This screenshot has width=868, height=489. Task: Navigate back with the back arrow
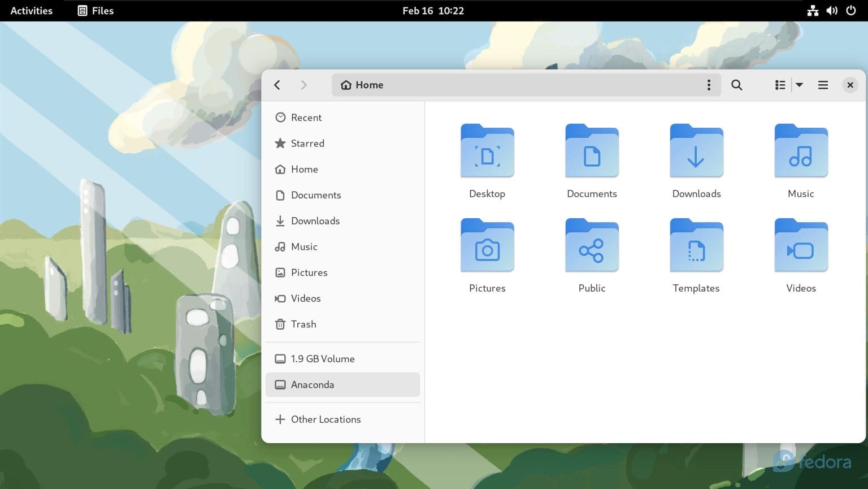click(277, 85)
